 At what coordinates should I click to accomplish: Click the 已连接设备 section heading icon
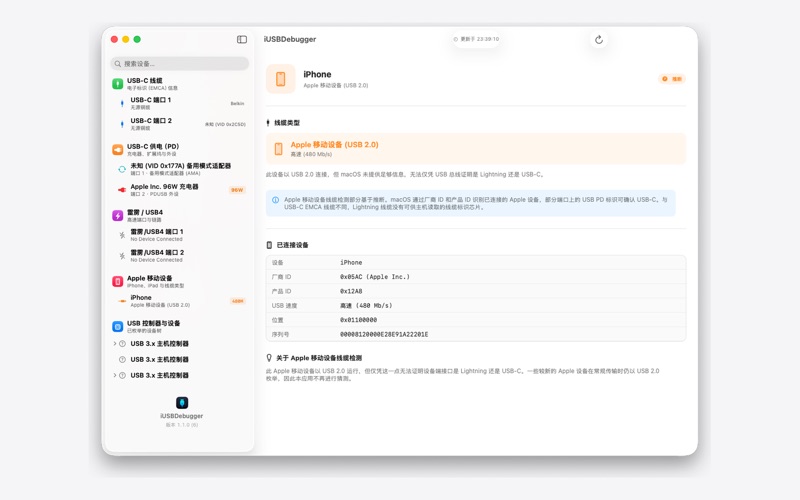pyautogui.click(x=269, y=245)
